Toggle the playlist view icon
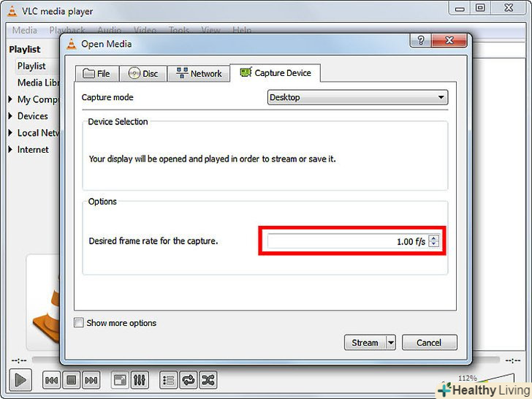 click(169, 380)
